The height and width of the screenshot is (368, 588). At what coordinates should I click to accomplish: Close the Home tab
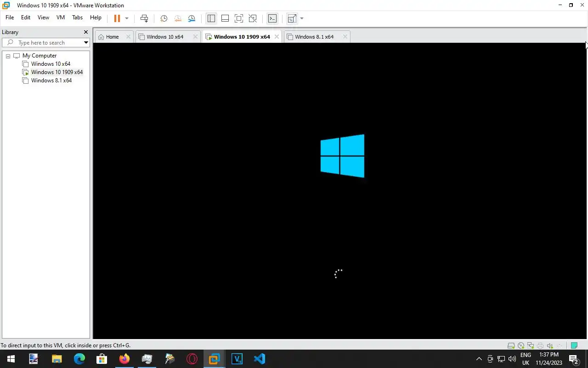pos(128,37)
